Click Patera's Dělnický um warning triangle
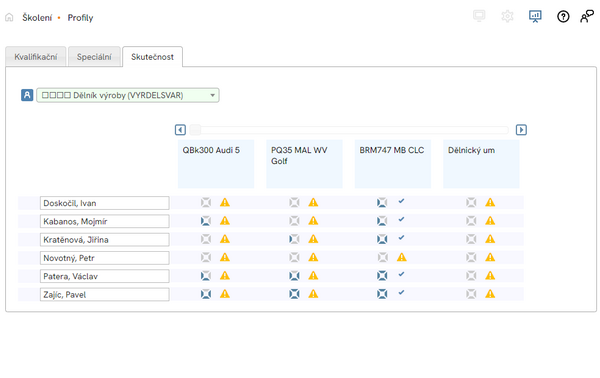Image resolution: width=600 pixels, height=378 pixels. coord(490,276)
